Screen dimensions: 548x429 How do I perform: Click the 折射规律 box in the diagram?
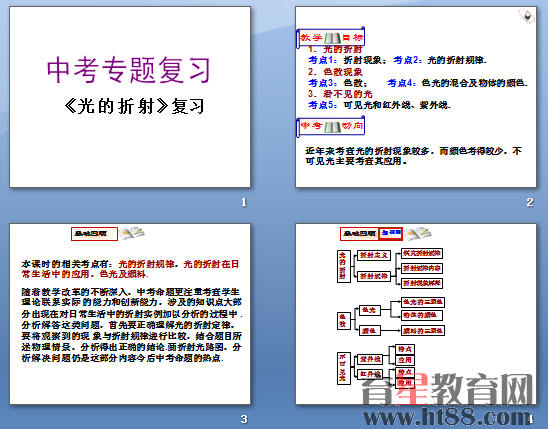click(x=374, y=276)
